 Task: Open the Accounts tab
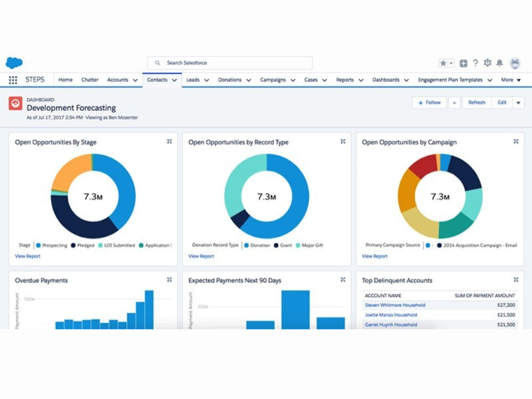[118, 80]
